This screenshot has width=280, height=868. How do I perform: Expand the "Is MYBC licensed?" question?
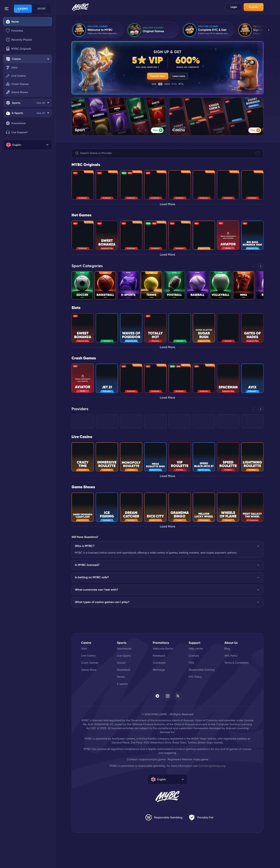[167, 565]
